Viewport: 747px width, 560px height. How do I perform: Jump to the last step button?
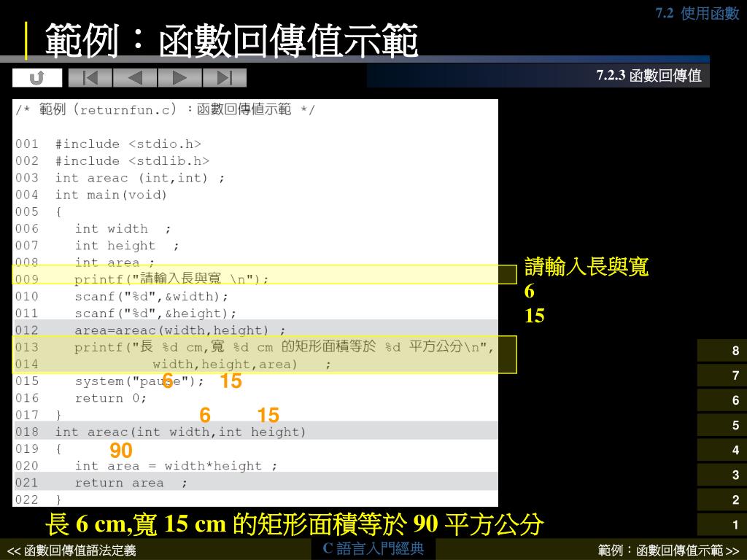coord(225,77)
